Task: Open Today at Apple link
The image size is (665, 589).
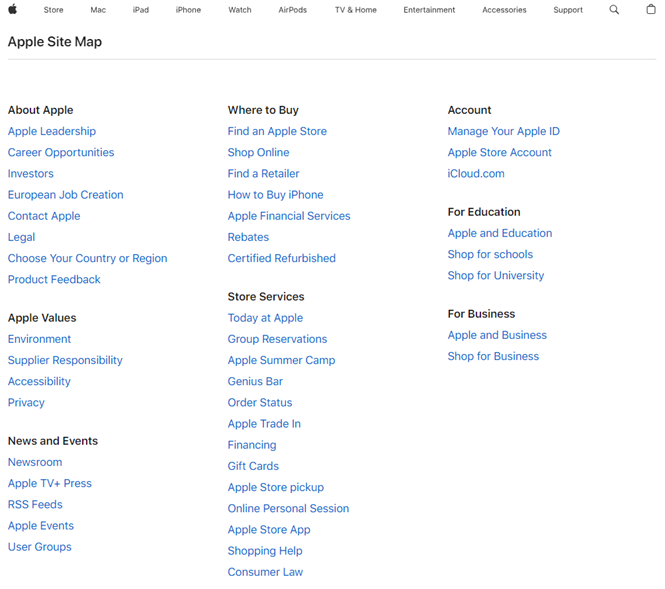Action: click(x=265, y=318)
